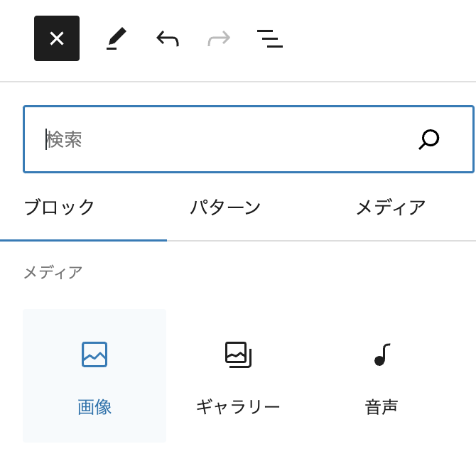Screen dimensions: 476x466
Task: Select the pen Tools icon
Action: pos(117,38)
